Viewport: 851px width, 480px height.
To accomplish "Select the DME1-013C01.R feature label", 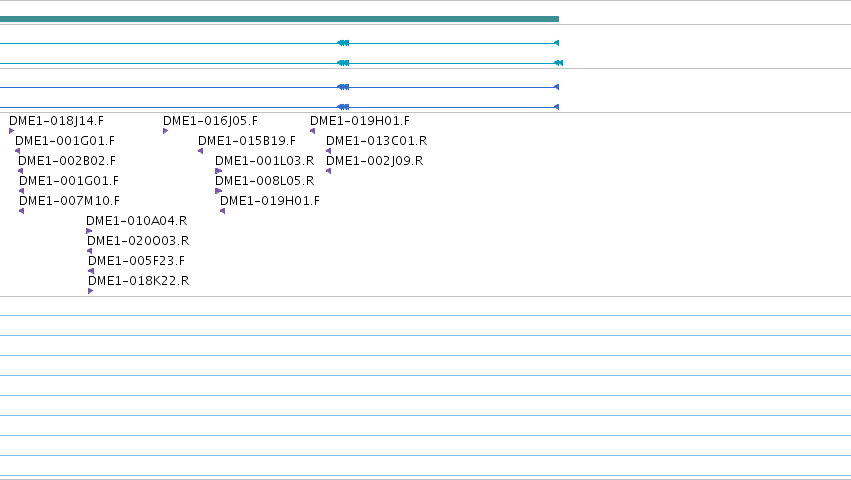I will [x=377, y=141].
